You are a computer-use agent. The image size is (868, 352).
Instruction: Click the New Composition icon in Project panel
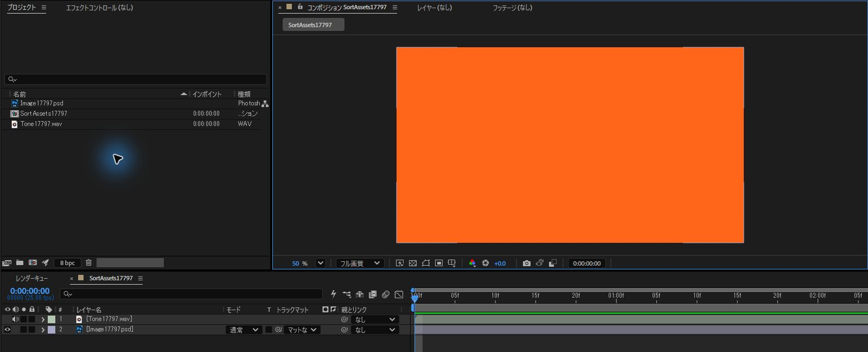33,262
